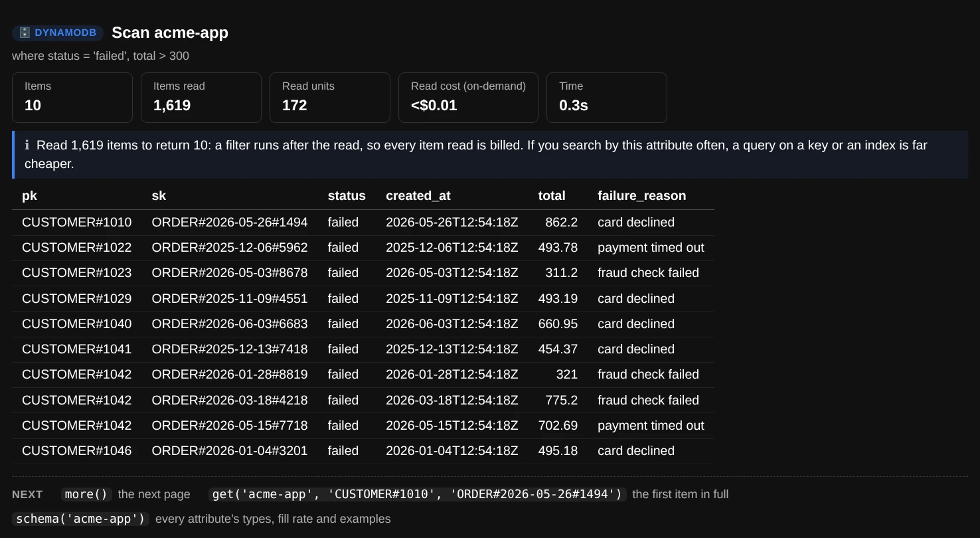
Task: Click sort key ORDER#2026-05-26#1494
Action: (x=230, y=223)
